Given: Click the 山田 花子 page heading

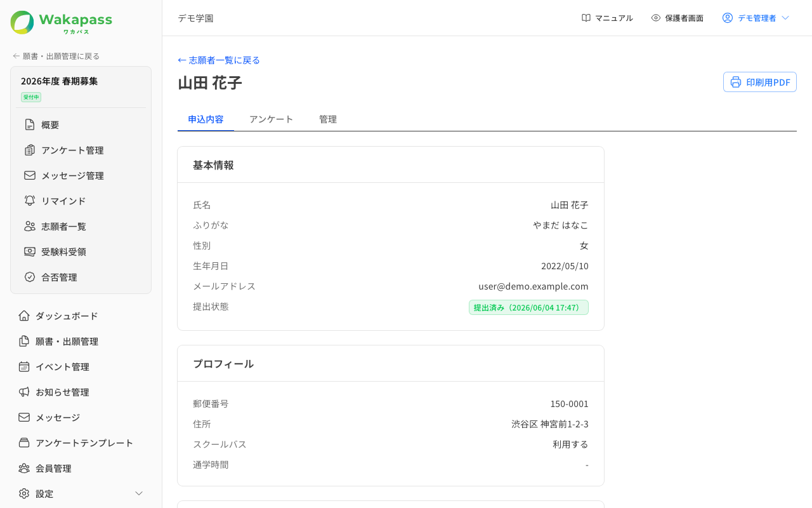Looking at the screenshot, I should pyautogui.click(x=210, y=83).
